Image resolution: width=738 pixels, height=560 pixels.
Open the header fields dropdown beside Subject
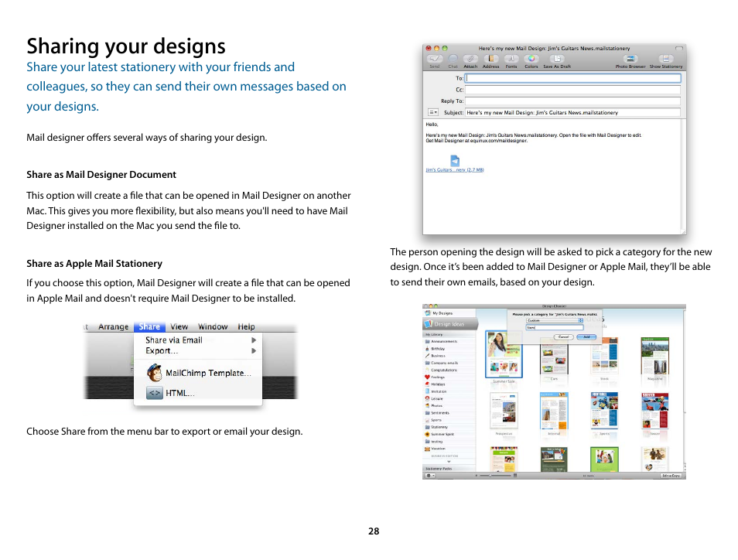coord(433,112)
